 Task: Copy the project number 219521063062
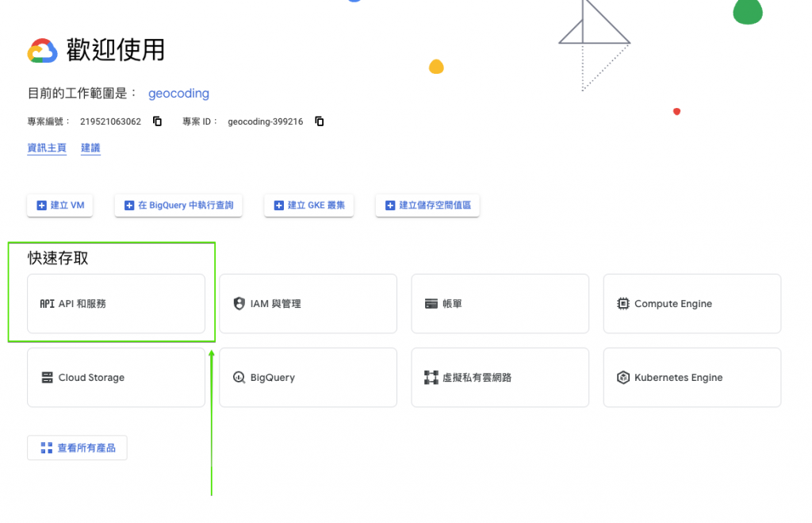(x=158, y=121)
